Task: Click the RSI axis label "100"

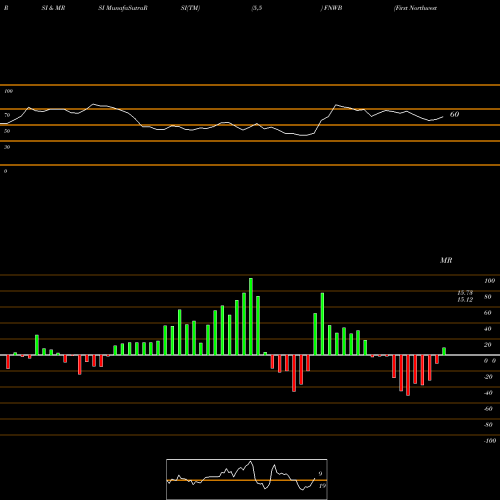Action: tap(9, 91)
